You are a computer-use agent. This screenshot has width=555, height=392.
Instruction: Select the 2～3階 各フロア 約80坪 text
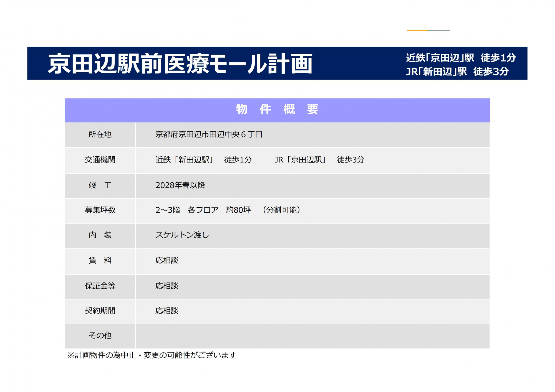(203, 210)
